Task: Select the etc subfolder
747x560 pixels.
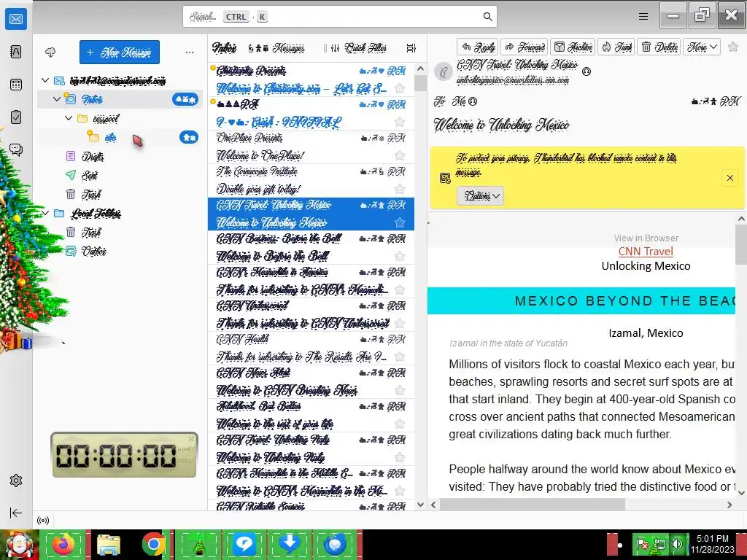Action: [120, 137]
